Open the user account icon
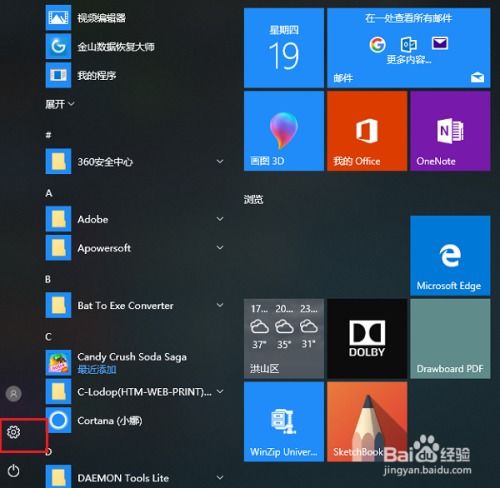This screenshot has width=500, height=488. point(14,394)
